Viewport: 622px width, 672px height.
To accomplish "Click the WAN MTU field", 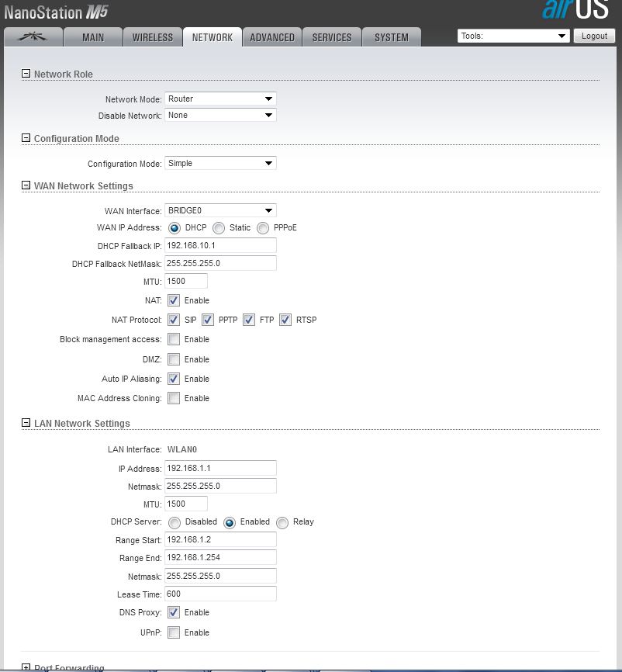I will [186, 281].
